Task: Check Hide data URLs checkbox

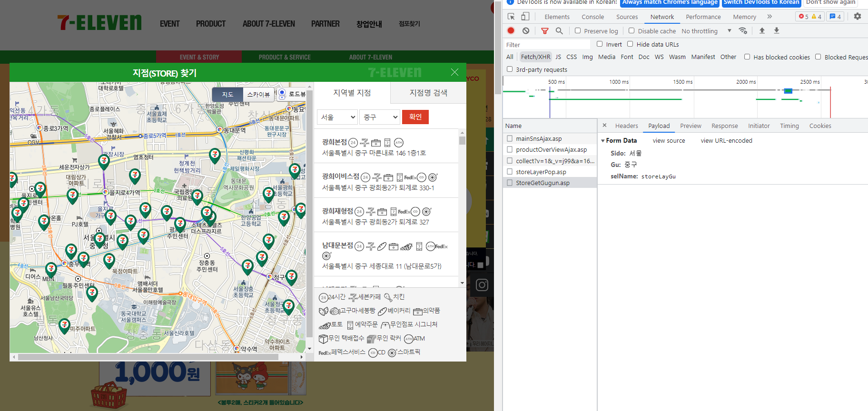Action: coord(630,44)
